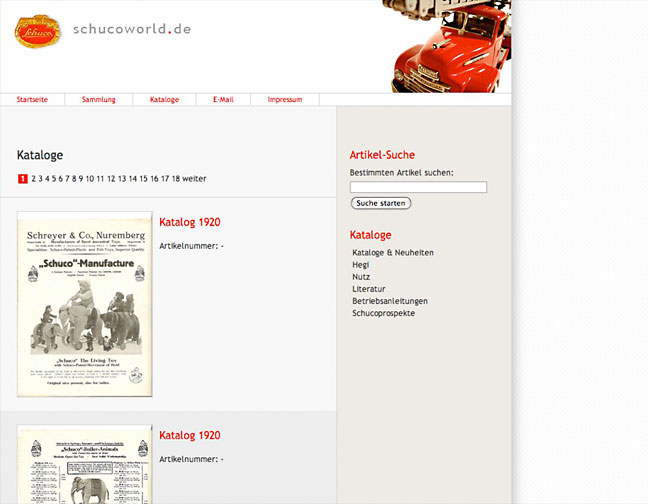
Task: Go to catalog page 18
Action: (176, 179)
